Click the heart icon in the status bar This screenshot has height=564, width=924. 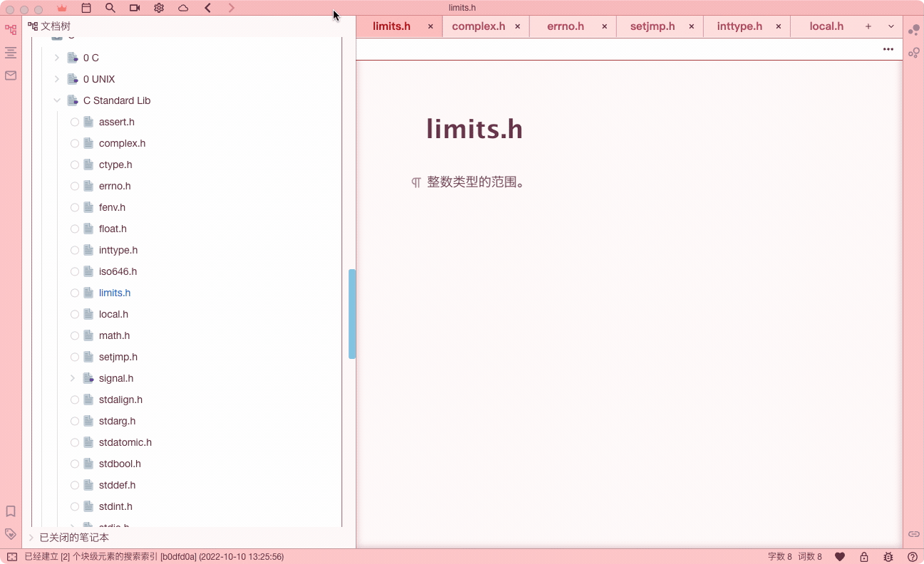pos(840,556)
